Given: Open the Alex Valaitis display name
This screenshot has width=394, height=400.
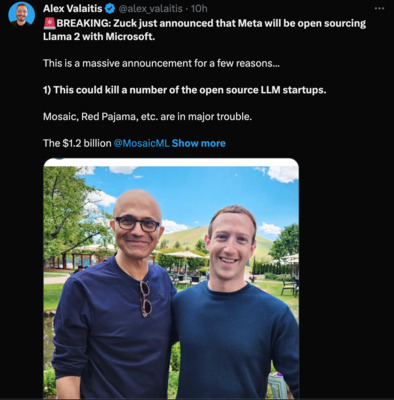Looking at the screenshot, I should coord(73,8).
